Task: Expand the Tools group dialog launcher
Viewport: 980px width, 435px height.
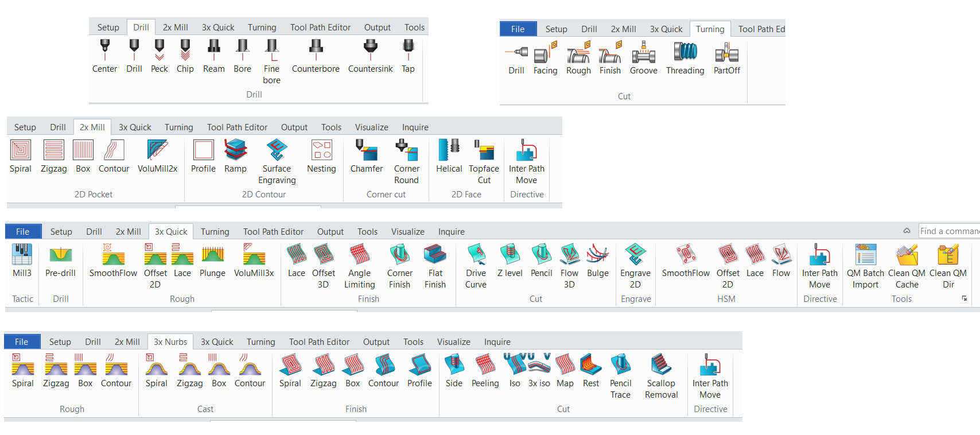Action: 965,298
